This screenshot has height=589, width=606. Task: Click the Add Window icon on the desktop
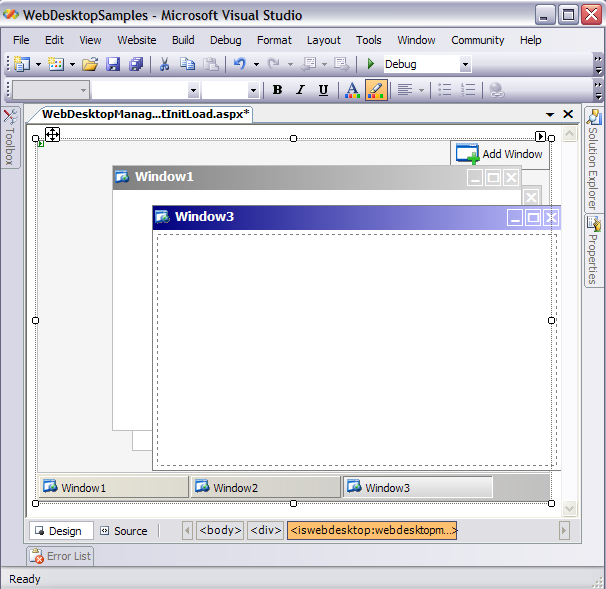(467, 153)
